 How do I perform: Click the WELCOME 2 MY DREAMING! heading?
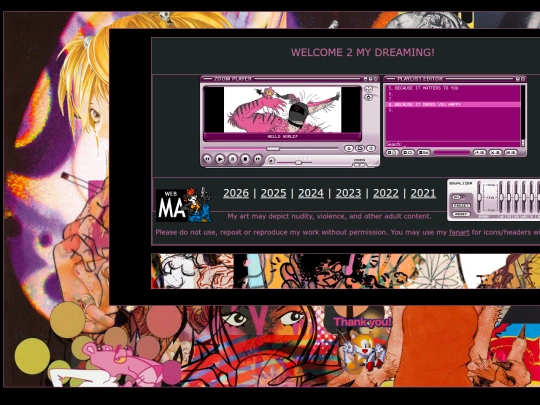(x=363, y=52)
